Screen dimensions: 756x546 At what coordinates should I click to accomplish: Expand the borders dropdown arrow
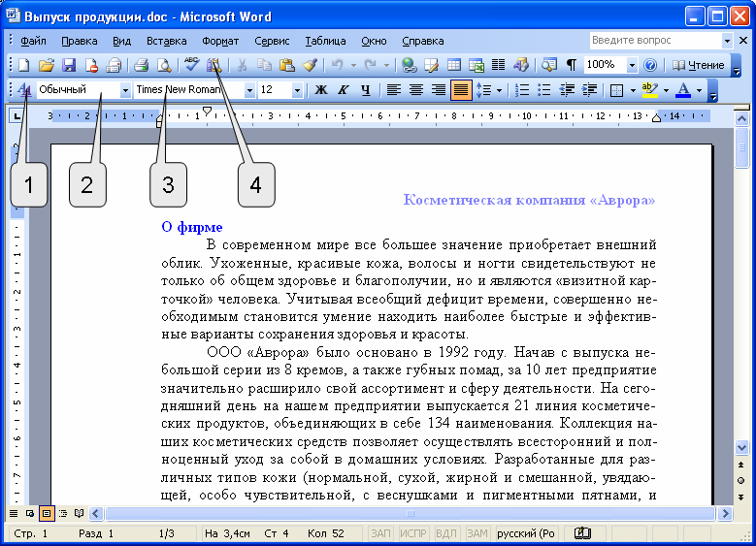tap(633, 90)
